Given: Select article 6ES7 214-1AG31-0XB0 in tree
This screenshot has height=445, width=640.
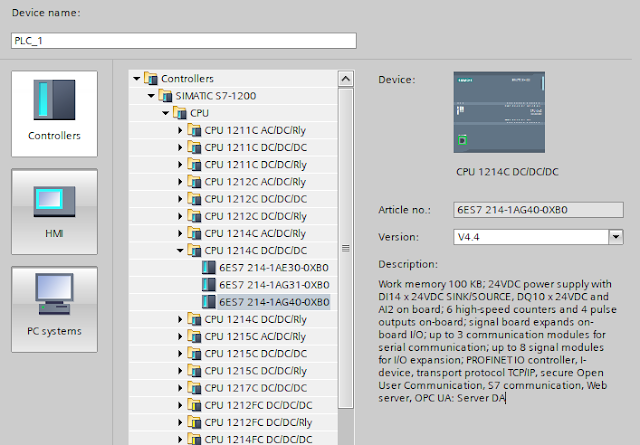Looking at the screenshot, I should point(274,285).
